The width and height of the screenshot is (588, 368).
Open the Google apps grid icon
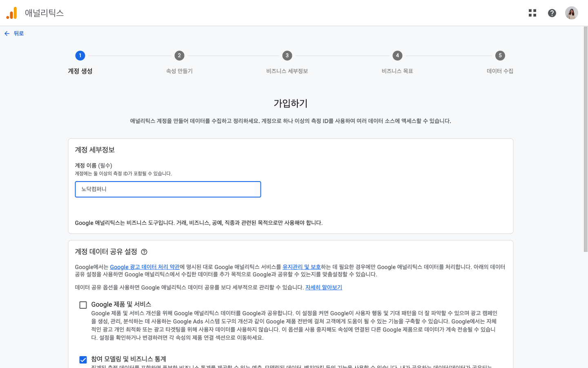tap(532, 13)
